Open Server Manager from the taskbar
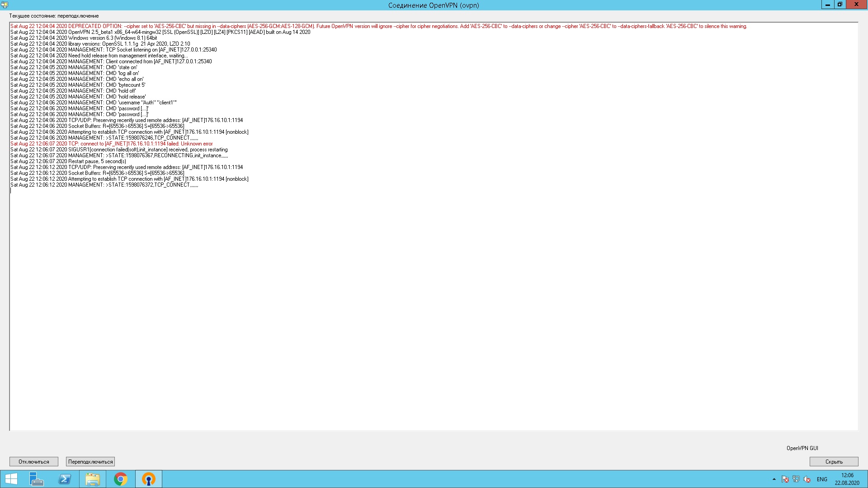Viewport: 868px width, 488px height. [x=37, y=479]
